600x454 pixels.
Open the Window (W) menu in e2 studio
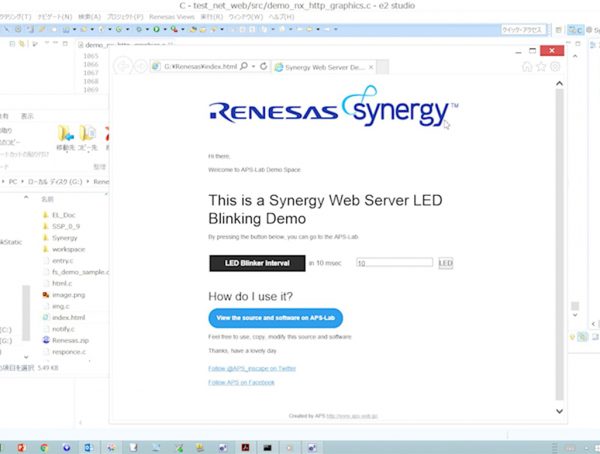coord(246,17)
